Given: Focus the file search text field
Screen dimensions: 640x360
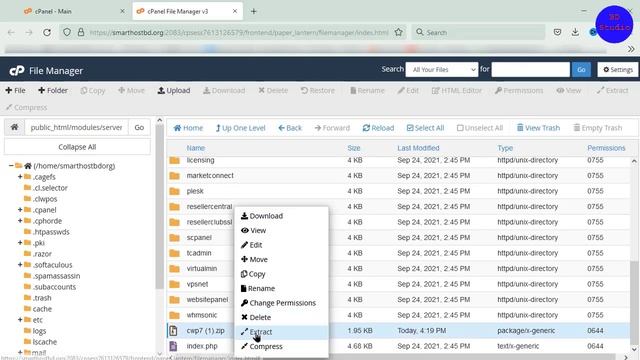Looking at the screenshot, I should tap(530, 70).
